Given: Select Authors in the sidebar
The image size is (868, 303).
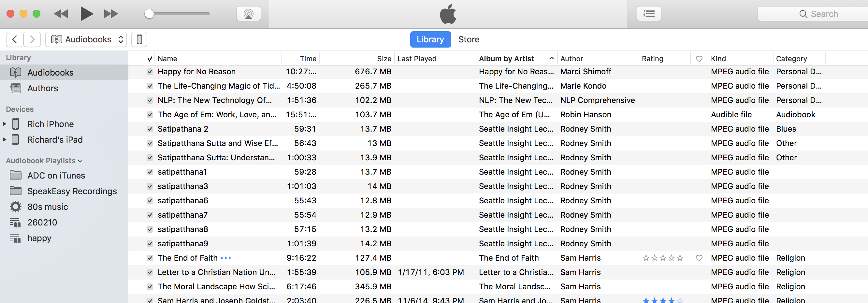Looking at the screenshot, I should tap(42, 88).
